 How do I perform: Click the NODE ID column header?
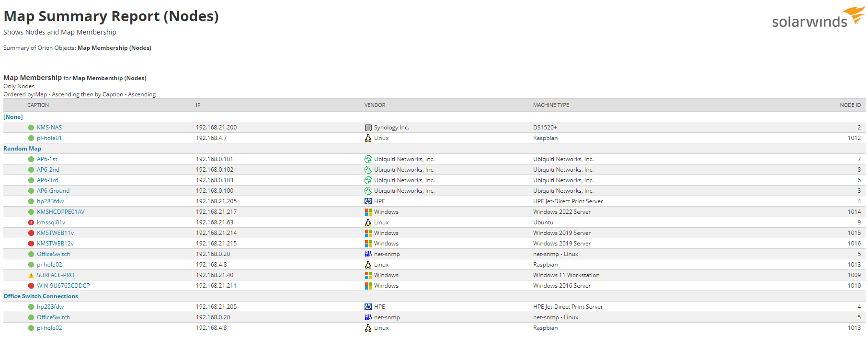click(850, 105)
